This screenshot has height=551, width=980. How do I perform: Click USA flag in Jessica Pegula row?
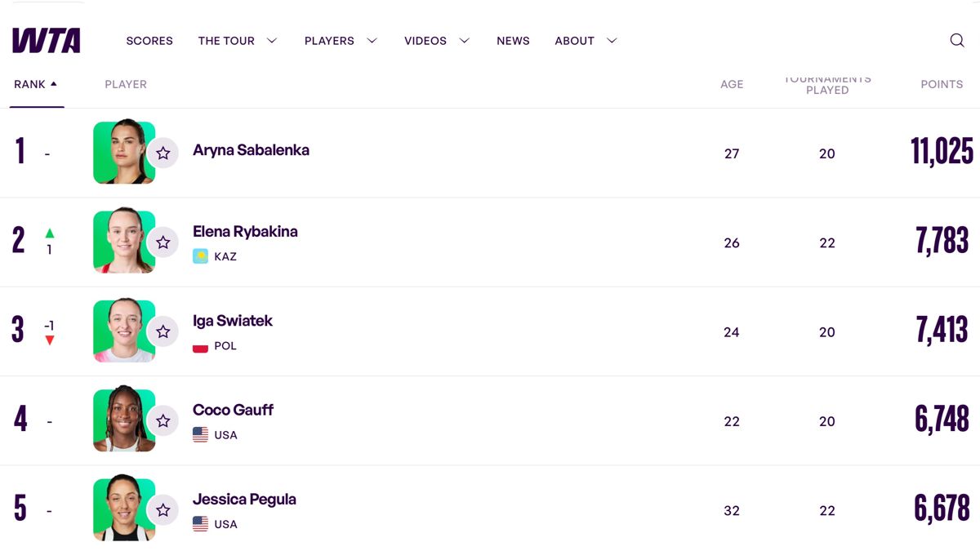coord(200,524)
